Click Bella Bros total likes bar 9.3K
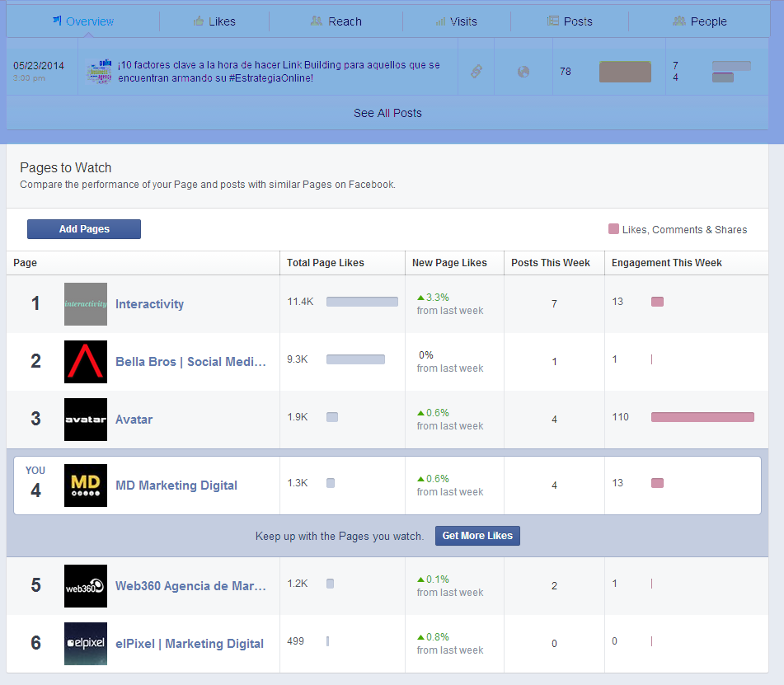 click(x=355, y=359)
